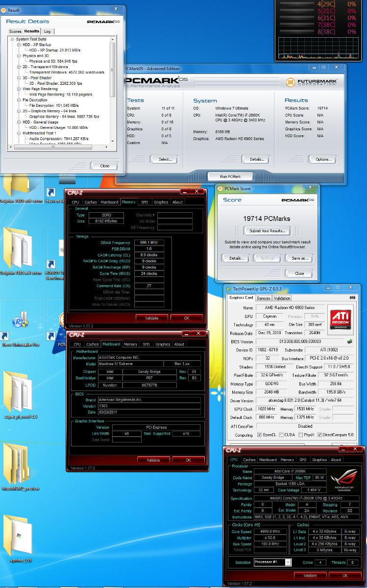
Task: Collapse the 3D - Pixel Shader node
Action: (x=19, y=78)
